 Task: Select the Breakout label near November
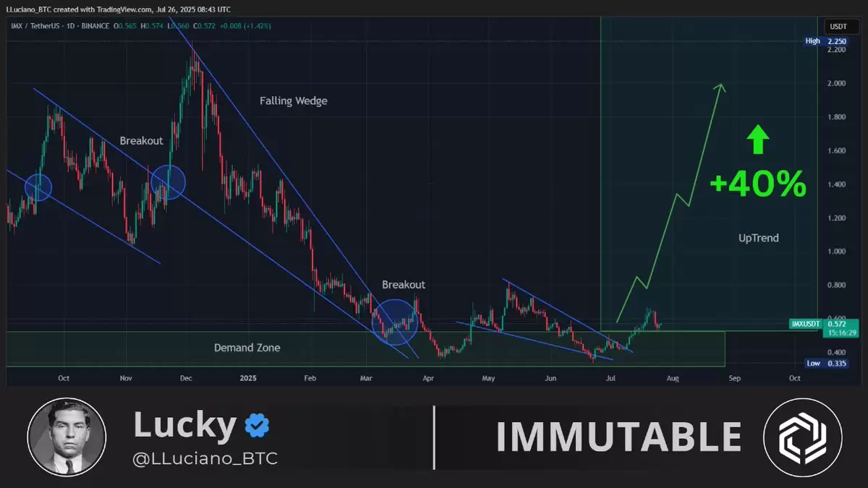[x=141, y=141]
